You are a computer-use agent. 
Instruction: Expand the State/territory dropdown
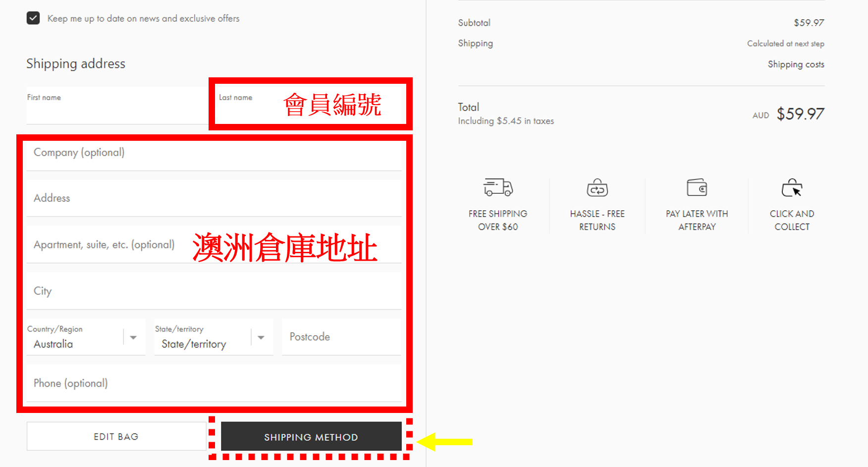214,338
